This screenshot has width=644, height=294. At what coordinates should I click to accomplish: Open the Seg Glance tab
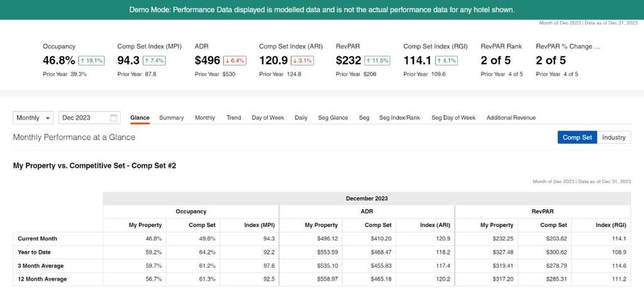pyautogui.click(x=333, y=118)
